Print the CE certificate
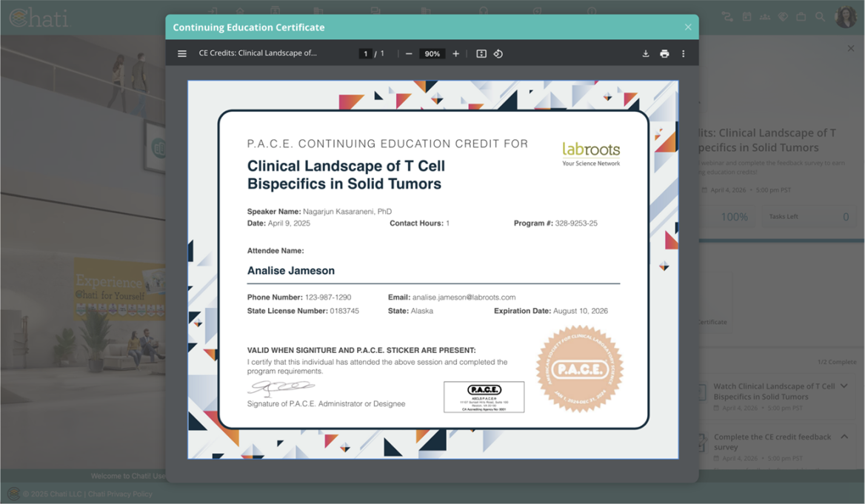 (664, 53)
